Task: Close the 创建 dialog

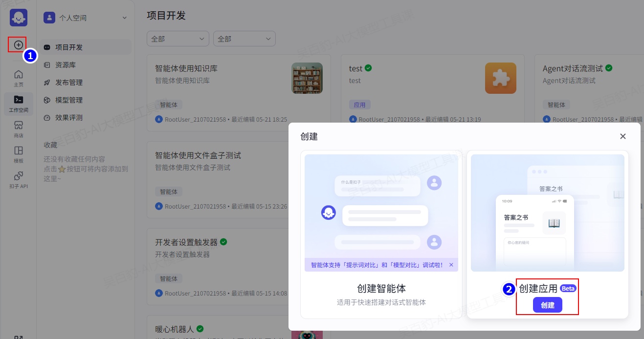Action: click(x=622, y=136)
